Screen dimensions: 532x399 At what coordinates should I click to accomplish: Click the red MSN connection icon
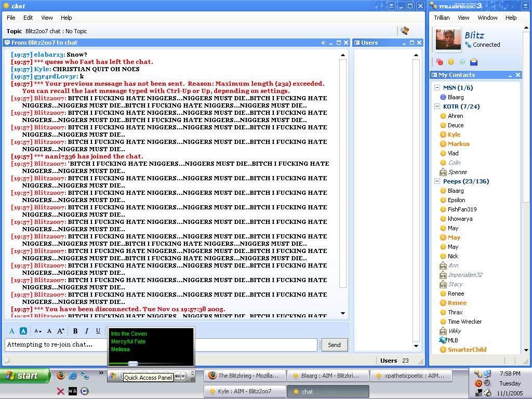click(440, 62)
